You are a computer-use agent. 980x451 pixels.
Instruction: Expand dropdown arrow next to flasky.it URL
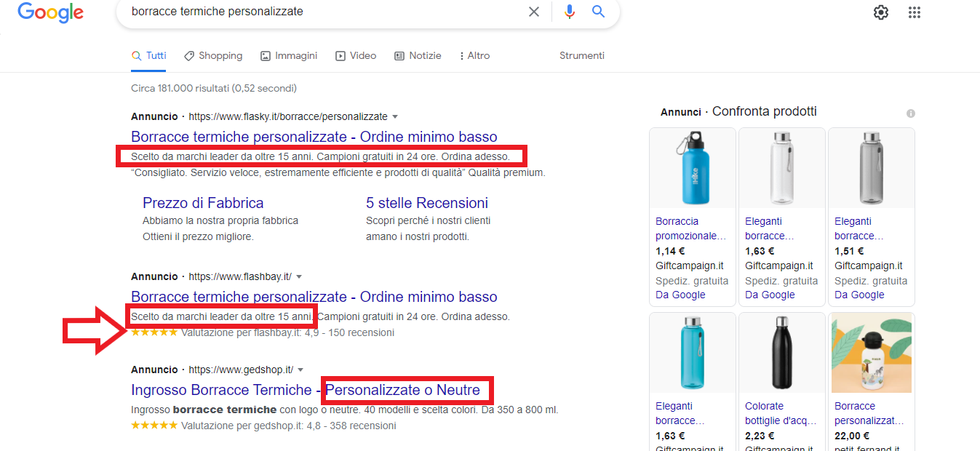click(395, 116)
